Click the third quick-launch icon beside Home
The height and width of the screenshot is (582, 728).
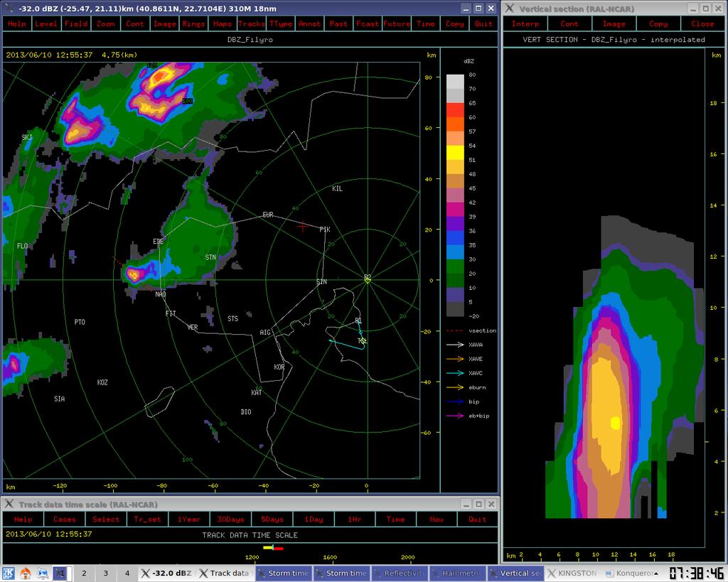click(43, 573)
